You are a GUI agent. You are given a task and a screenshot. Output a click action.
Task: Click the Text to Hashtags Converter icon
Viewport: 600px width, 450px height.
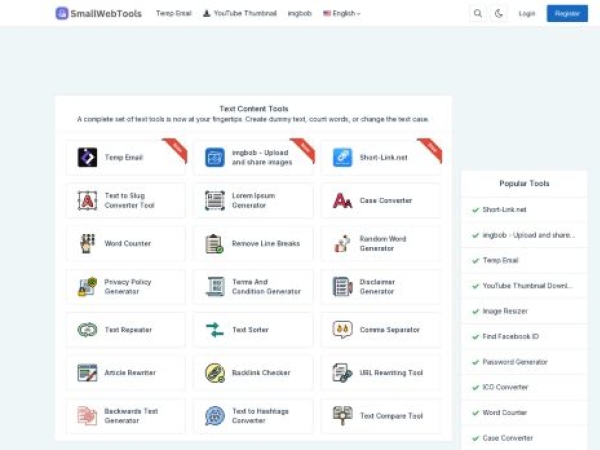[x=215, y=416]
